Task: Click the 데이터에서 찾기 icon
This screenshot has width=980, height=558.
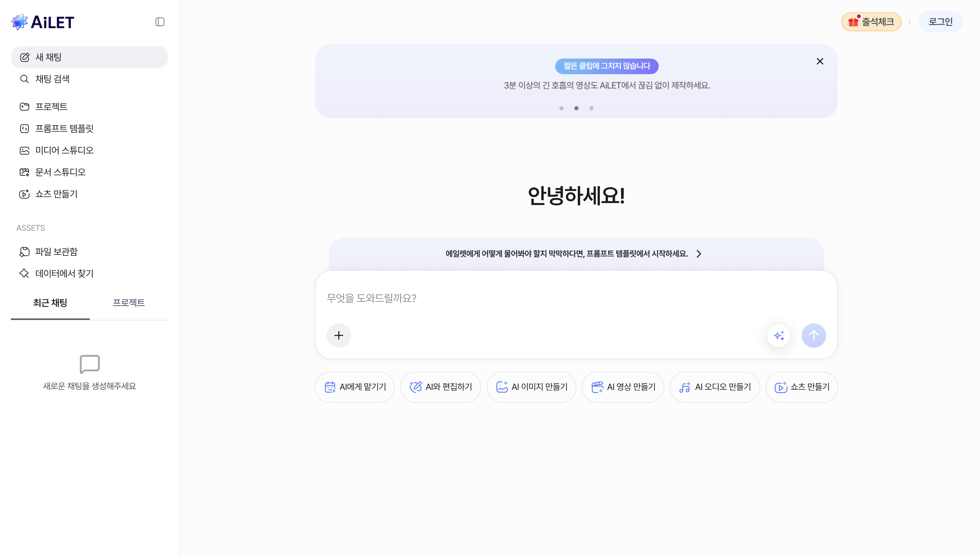Action: [x=24, y=274]
